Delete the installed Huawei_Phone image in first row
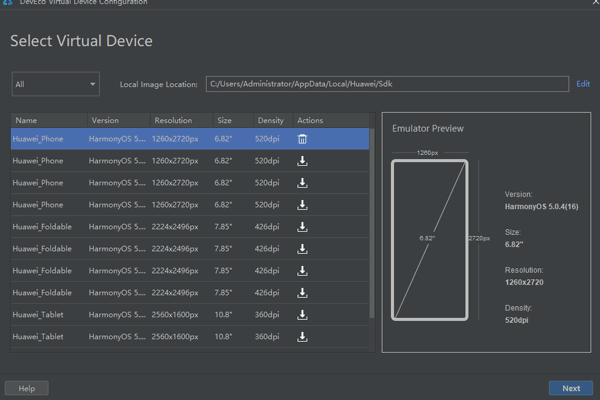This screenshot has height=400, width=600. click(x=303, y=139)
